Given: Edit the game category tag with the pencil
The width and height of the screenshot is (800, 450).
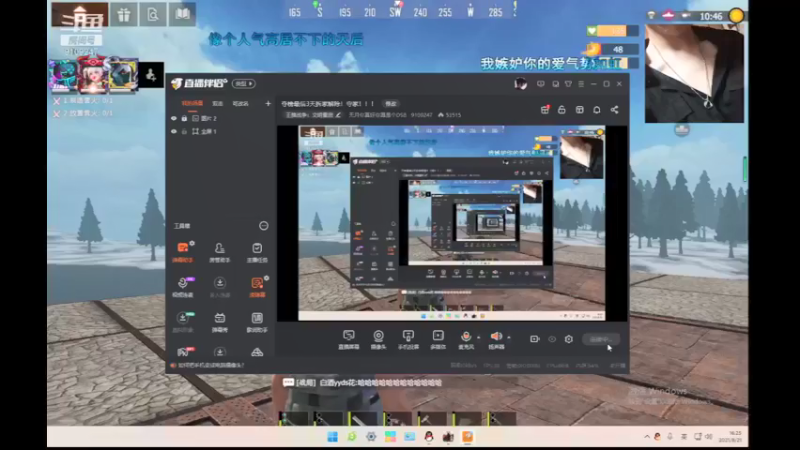Looking at the screenshot, I should pyautogui.click(x=338, y=115).
